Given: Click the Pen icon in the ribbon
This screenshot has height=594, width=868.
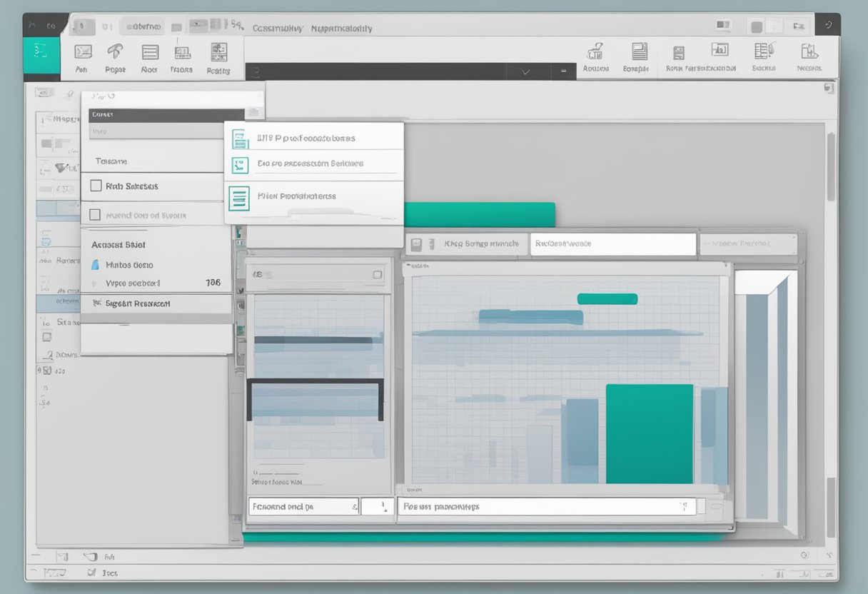Looking at the screenshot, I should click(x=83, y=53).
